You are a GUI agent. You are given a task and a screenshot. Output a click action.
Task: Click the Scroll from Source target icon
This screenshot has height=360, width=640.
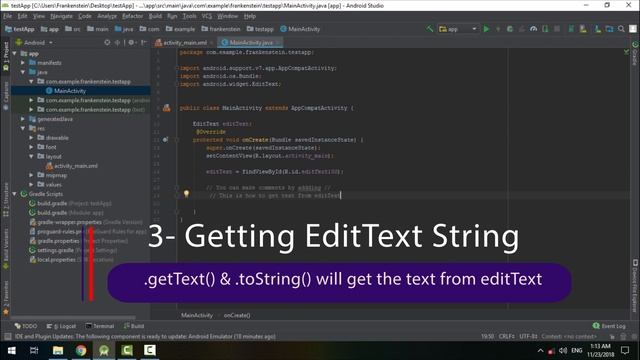pos(107,42)
